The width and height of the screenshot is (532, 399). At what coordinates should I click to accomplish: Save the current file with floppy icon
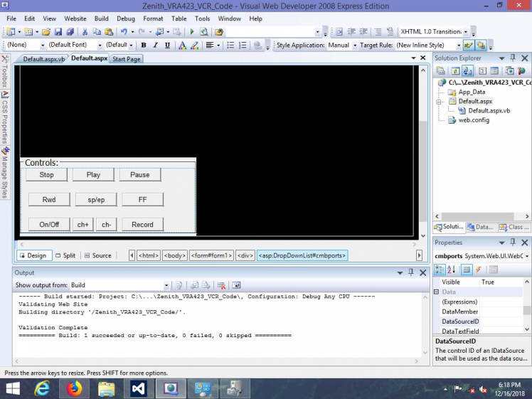point(58,32)
